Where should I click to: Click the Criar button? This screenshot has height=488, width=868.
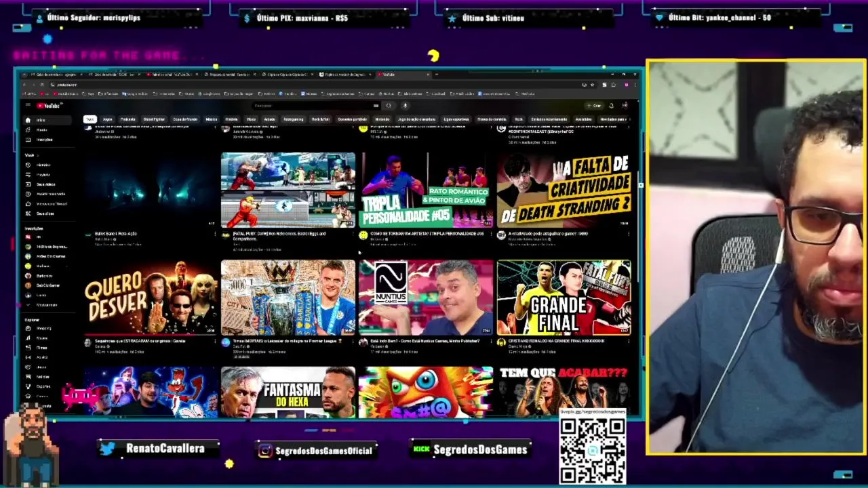click(x=594, y=106)
